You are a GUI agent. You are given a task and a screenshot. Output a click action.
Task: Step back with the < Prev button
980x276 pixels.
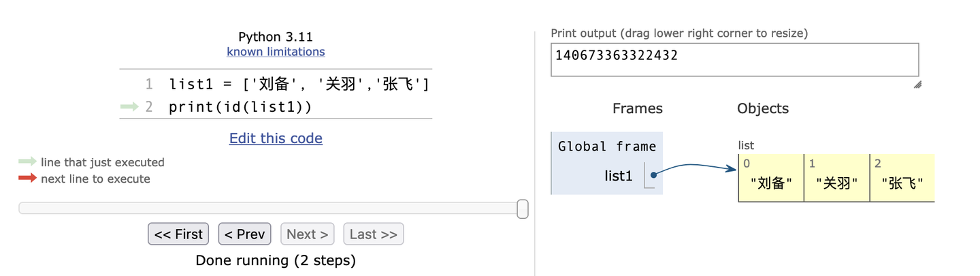[244, 234]
